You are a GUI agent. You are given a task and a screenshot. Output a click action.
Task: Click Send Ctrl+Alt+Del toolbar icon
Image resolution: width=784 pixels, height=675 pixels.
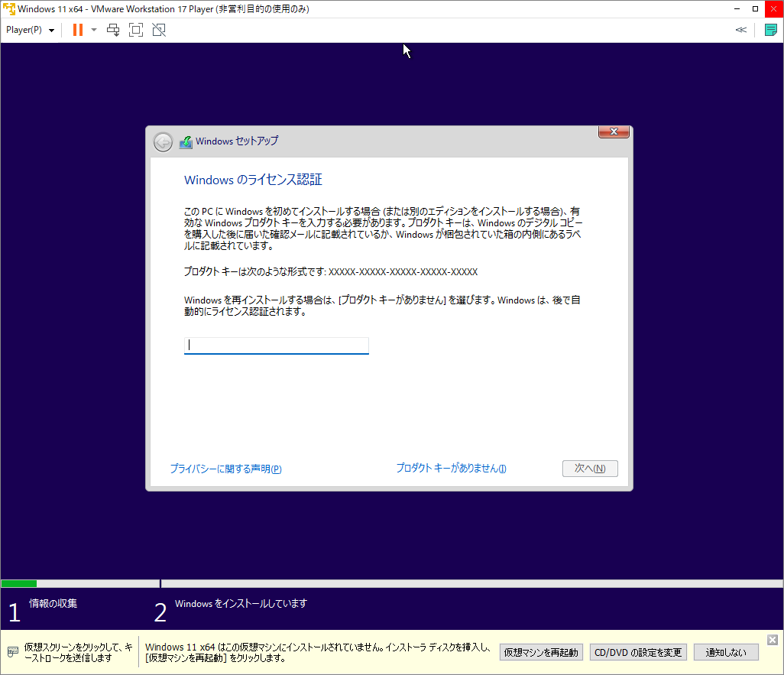pos(113,30)
